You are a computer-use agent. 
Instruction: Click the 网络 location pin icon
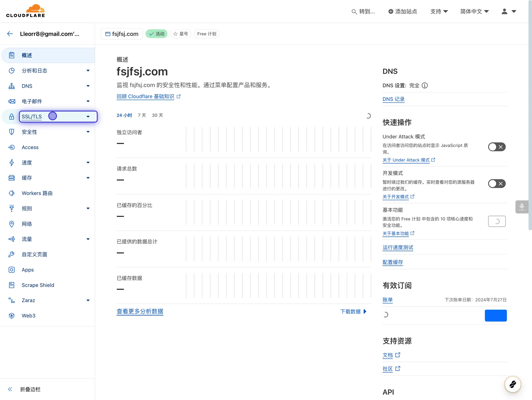point(12,224)
